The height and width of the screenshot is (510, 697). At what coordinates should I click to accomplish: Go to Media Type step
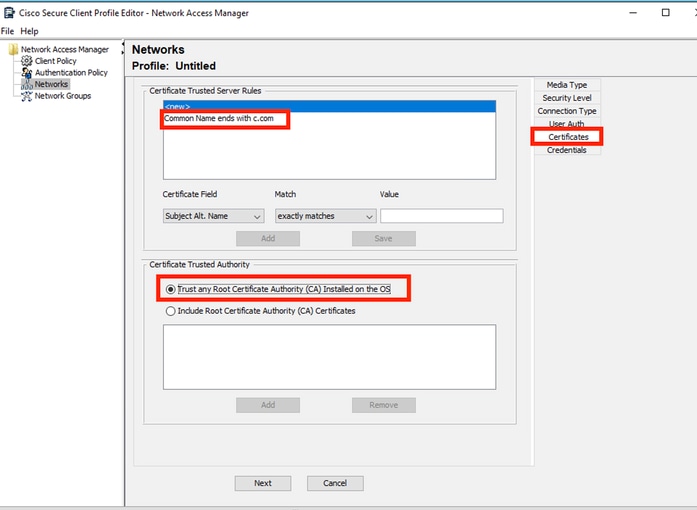pyautogui.click(x=567, y=85)
